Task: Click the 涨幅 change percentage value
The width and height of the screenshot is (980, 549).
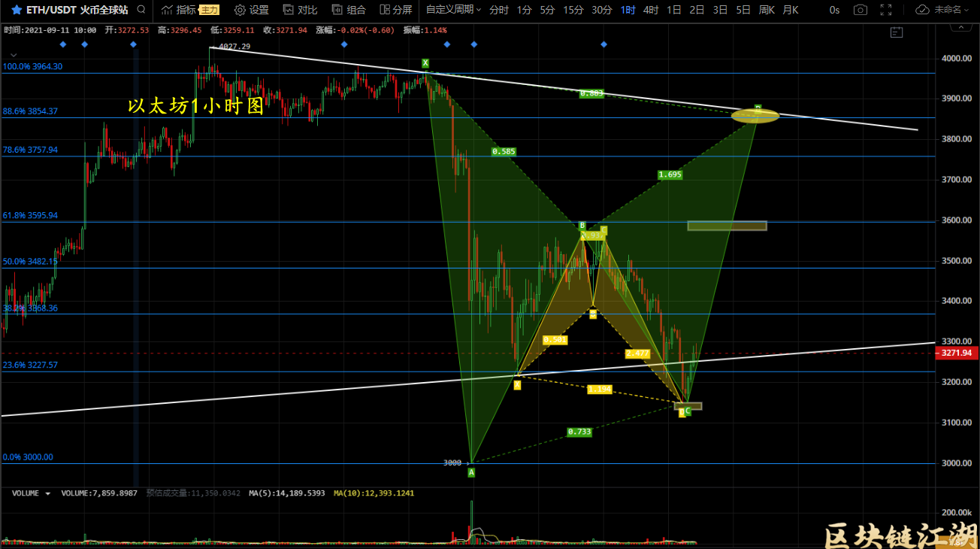Action: click(x=365, y=30)
